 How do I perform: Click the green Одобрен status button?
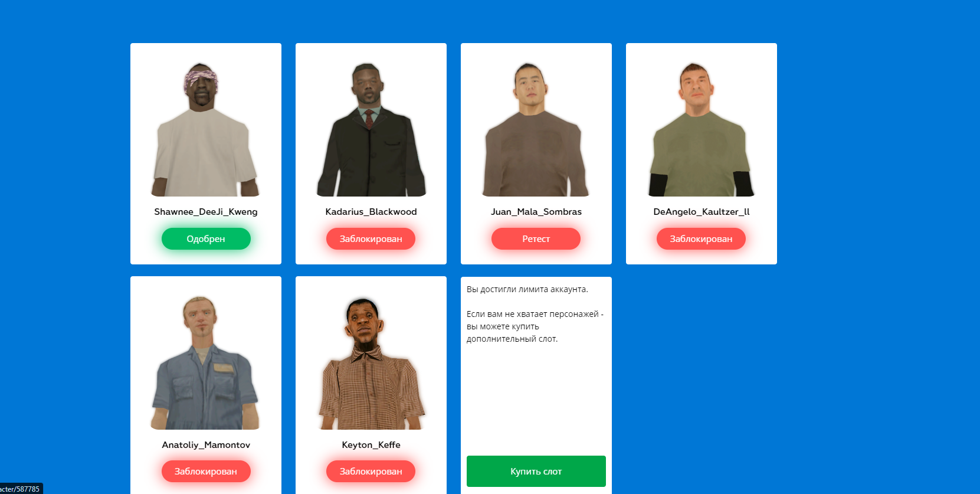[x=206, y=239]
